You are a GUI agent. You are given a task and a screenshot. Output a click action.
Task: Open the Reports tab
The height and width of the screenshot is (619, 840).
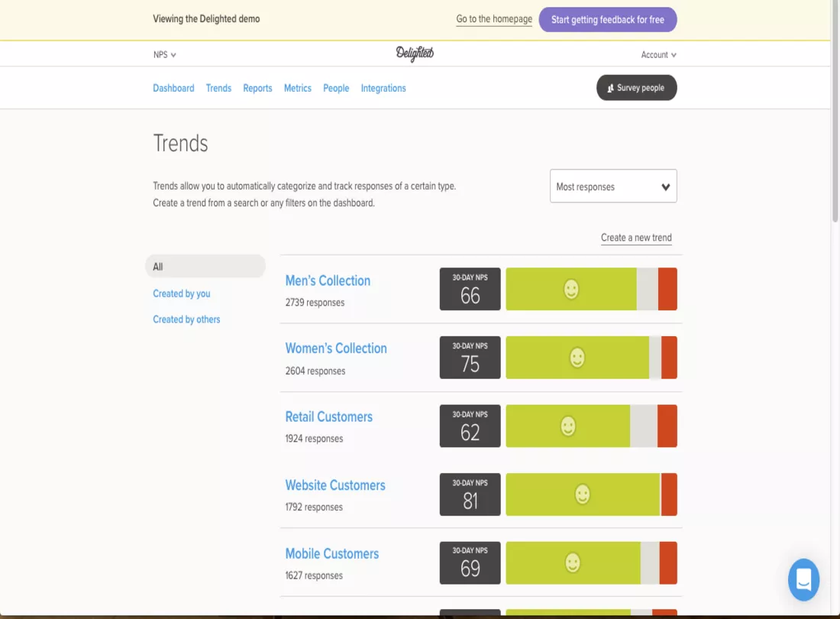257,88
